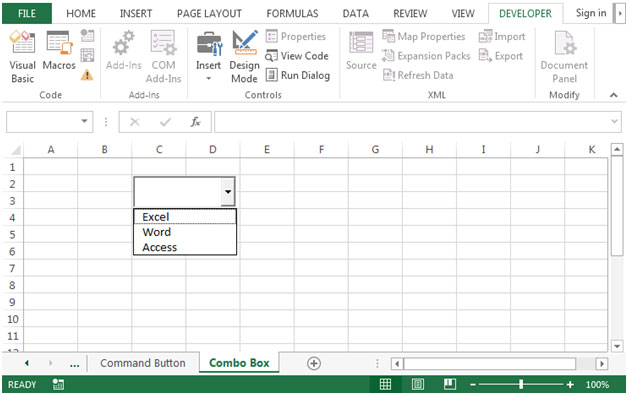Switch to the REVIEW tab
Viewport: 628px width, 395px height.
pyautogui.click(x=410, y=14)
